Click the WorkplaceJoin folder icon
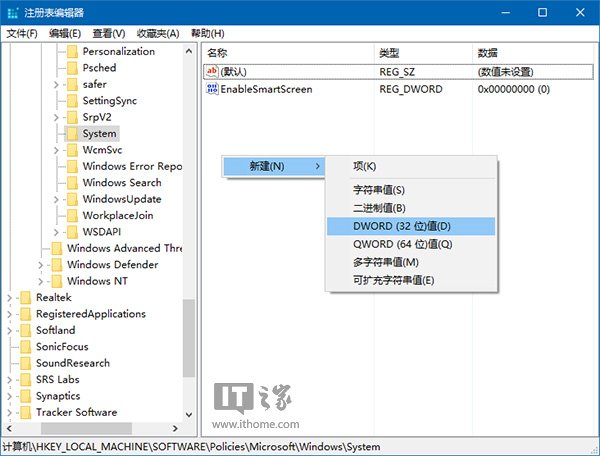The width and height of the screenshot is (600, 456). [72, 216]
